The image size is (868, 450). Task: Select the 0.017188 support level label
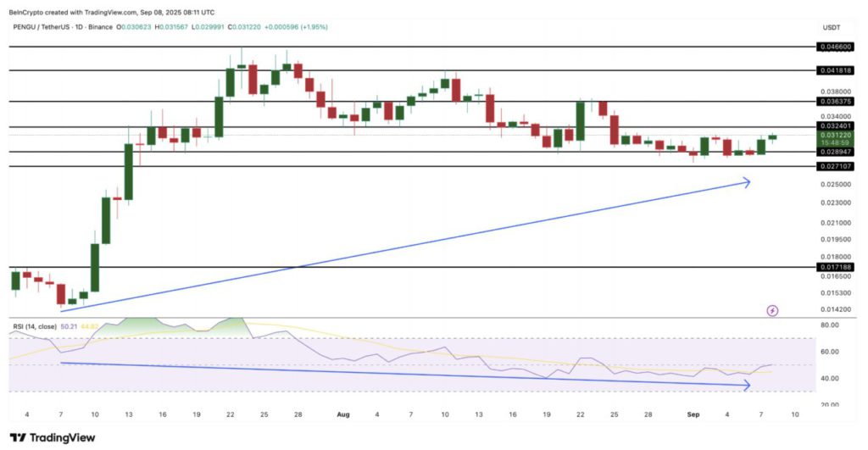tap(835, 267)
